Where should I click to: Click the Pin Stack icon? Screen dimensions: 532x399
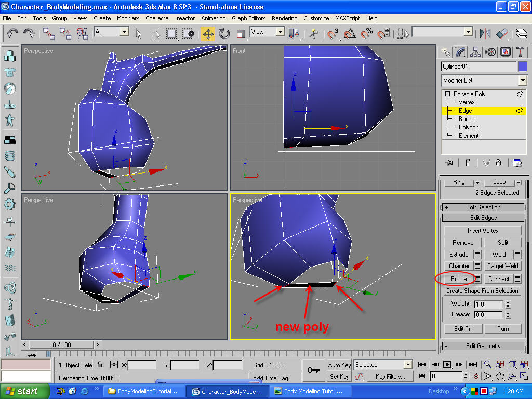pyautogui.click(x=449, y=163)
